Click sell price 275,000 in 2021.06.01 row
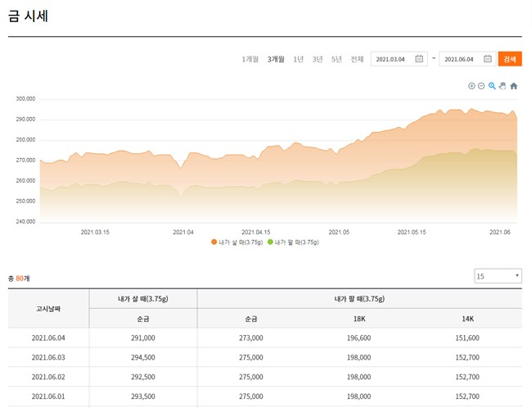This screenshot has height=408, width=532. click(x=251, y=397)
